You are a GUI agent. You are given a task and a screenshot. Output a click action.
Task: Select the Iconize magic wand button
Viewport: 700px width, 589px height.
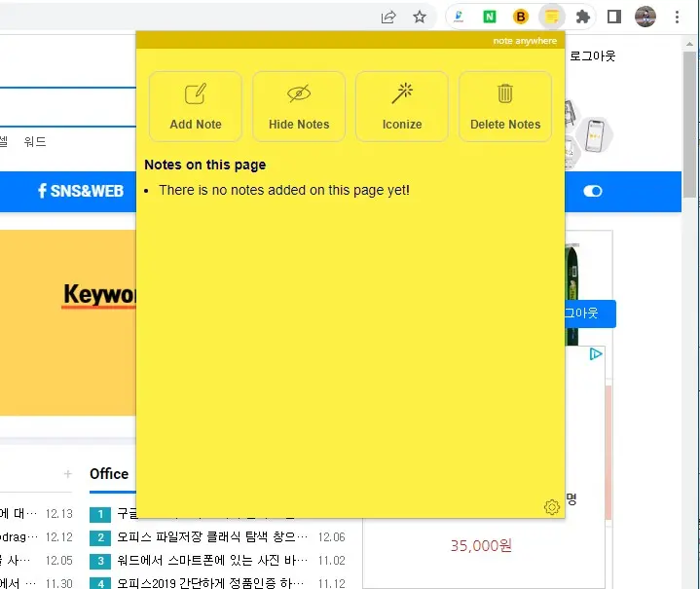(x=402, y=106)
